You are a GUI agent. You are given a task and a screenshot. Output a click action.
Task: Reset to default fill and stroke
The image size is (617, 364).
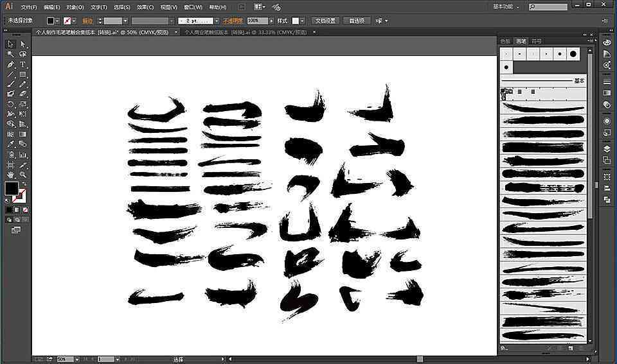(x=8, y=200)
